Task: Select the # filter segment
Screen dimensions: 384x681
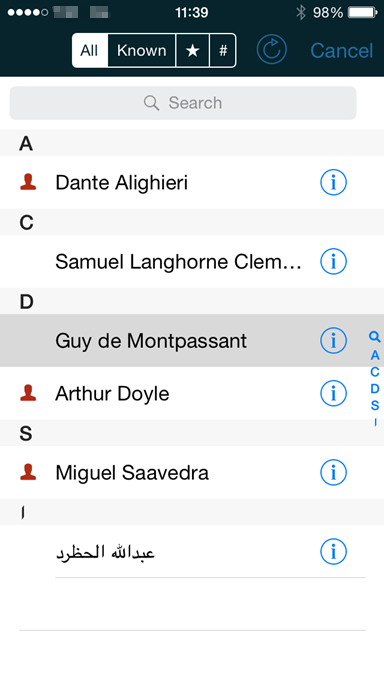Action: (x=223, y=50)
